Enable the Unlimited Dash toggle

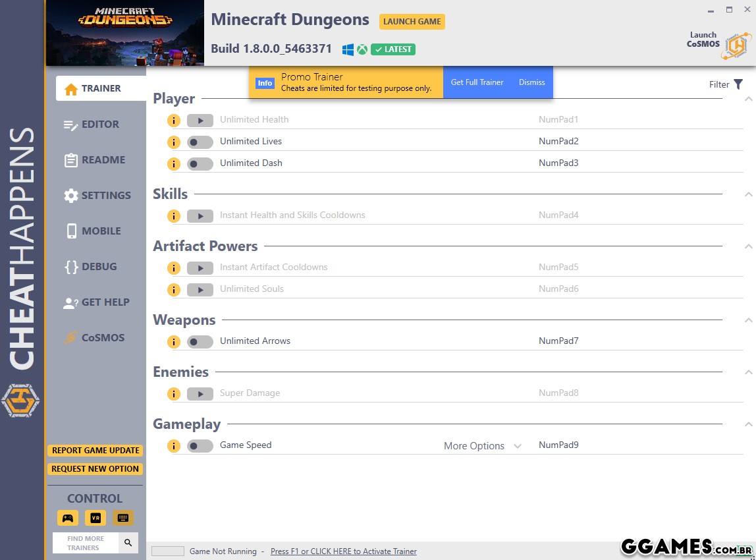[x=200, y=163]
